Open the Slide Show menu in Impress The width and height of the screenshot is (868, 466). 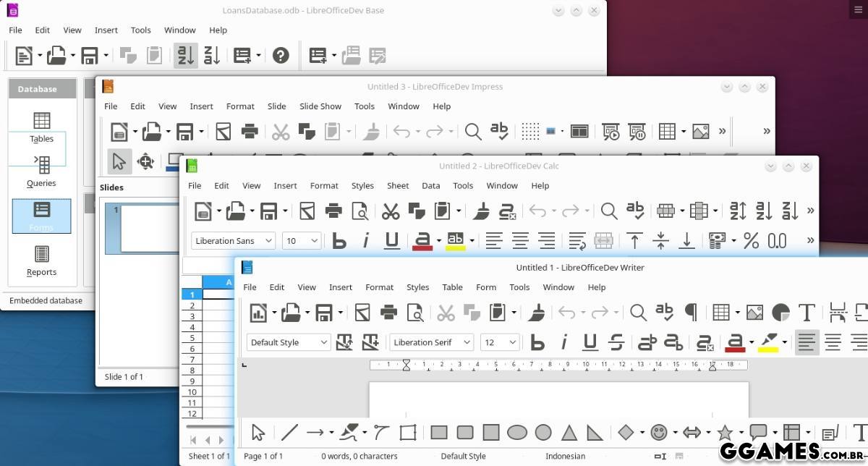(320, 106)
